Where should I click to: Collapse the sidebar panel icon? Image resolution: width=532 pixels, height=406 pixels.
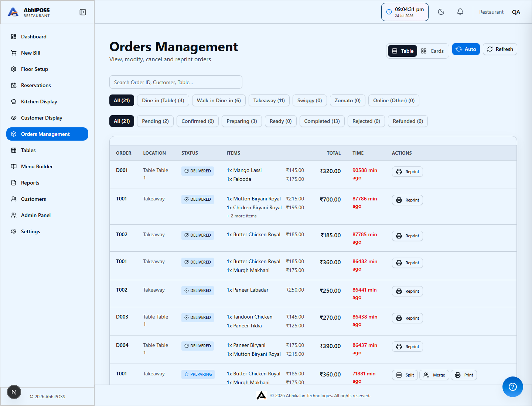pyautogui.click(x=83, y=12)
